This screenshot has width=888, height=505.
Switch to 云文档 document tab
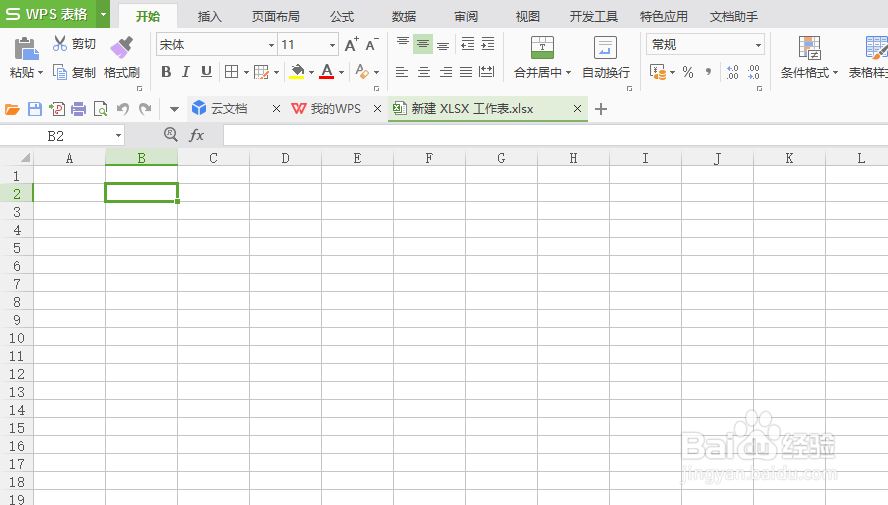(x=228, y=108)
